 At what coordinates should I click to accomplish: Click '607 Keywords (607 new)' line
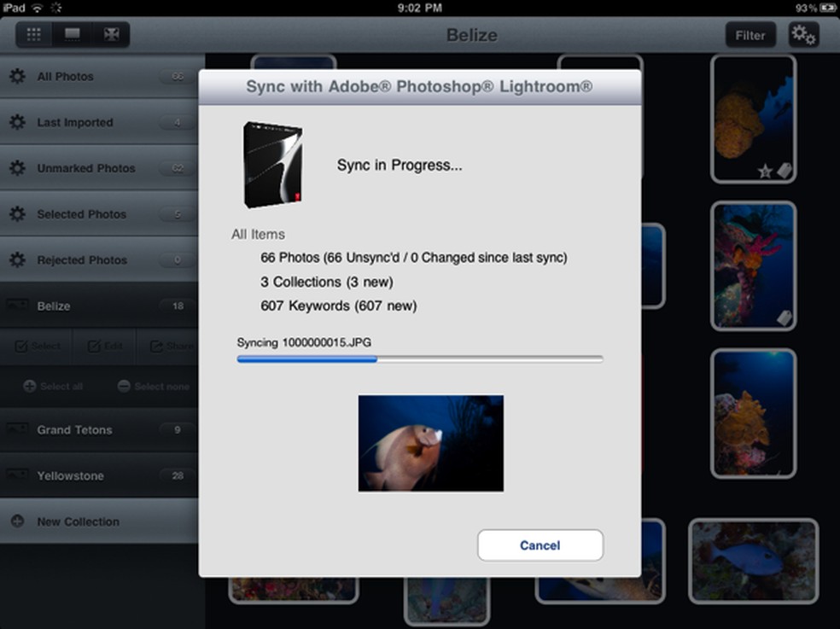(339, 306)
